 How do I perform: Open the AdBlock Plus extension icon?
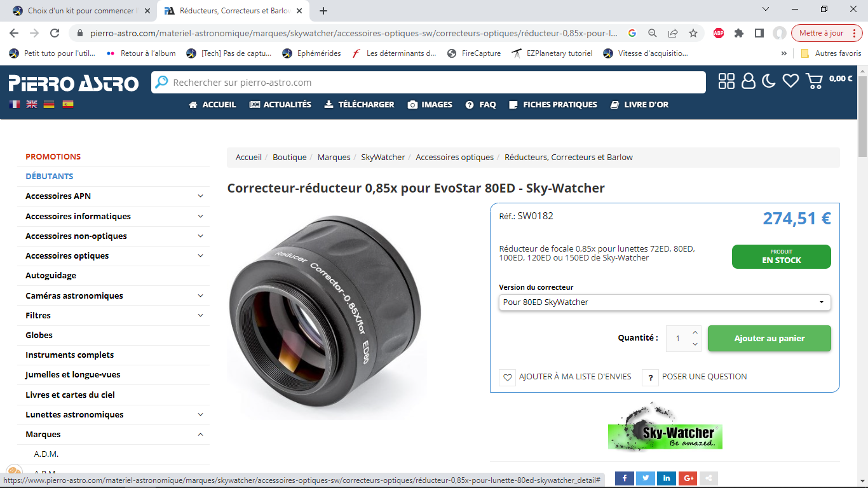point(719,33)
